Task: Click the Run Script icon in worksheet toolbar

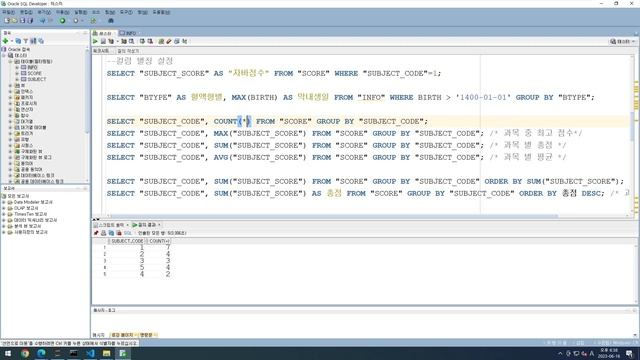Action: (103, 41)
